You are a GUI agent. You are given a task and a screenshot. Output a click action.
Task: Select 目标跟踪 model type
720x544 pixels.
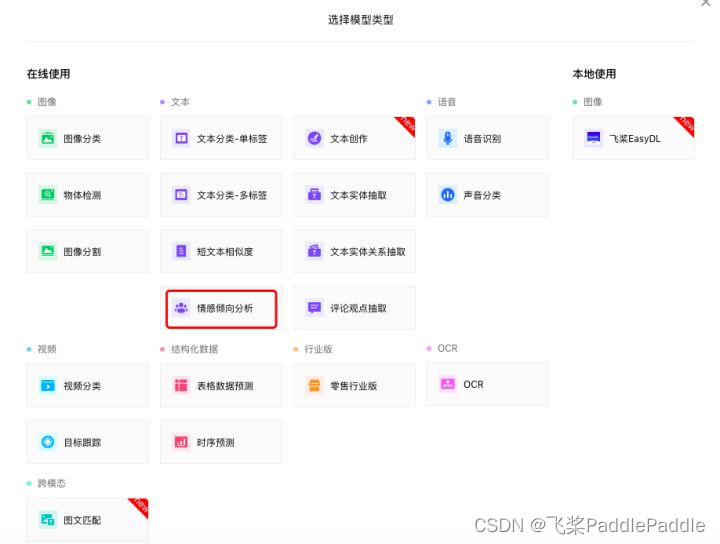click(88, 442)
